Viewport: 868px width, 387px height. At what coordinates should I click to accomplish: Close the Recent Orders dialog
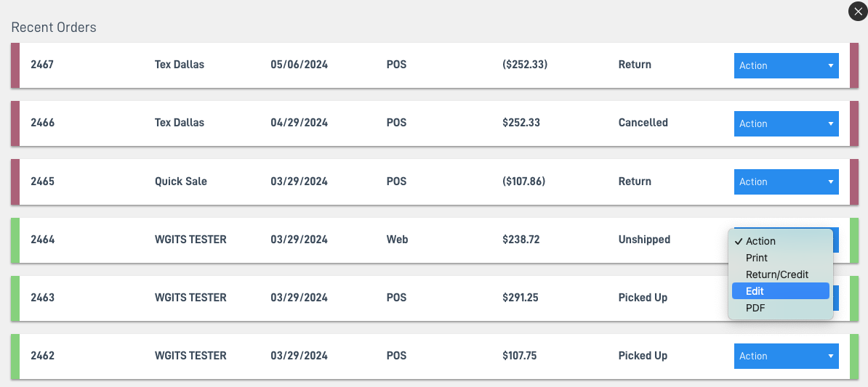point(858,12)
